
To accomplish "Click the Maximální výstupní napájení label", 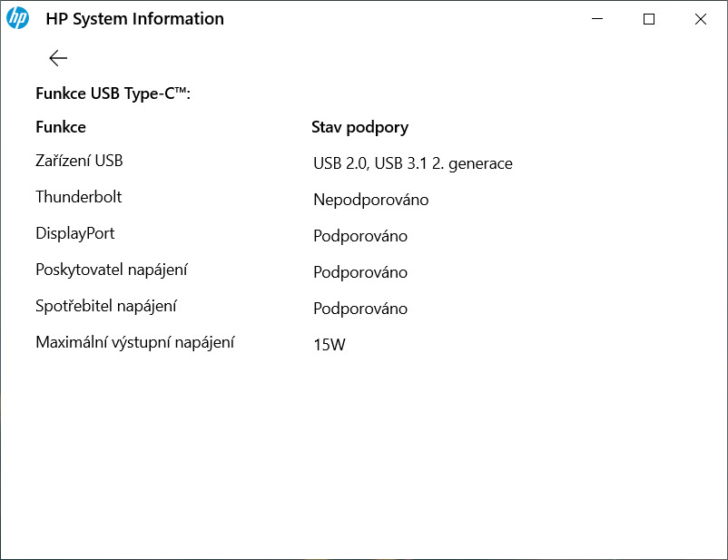I will click(135, 342).
